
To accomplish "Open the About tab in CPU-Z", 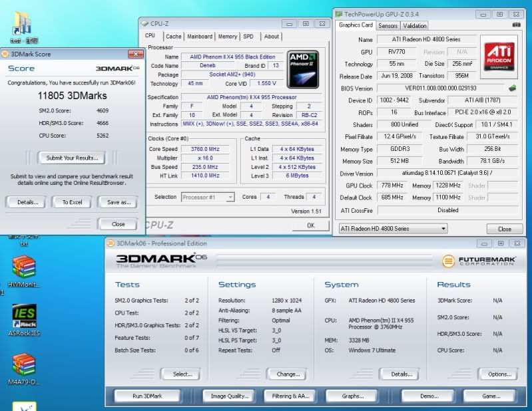I will 272,37.
